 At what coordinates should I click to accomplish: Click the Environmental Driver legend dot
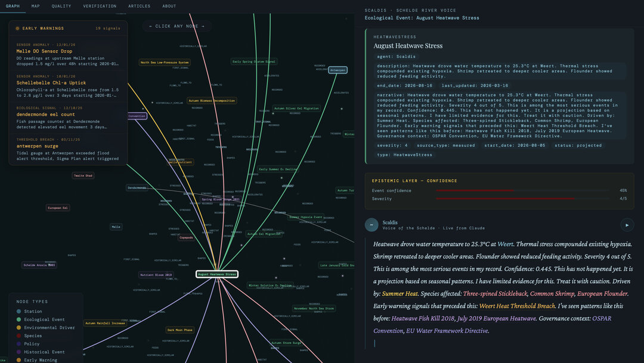[18, 328]
